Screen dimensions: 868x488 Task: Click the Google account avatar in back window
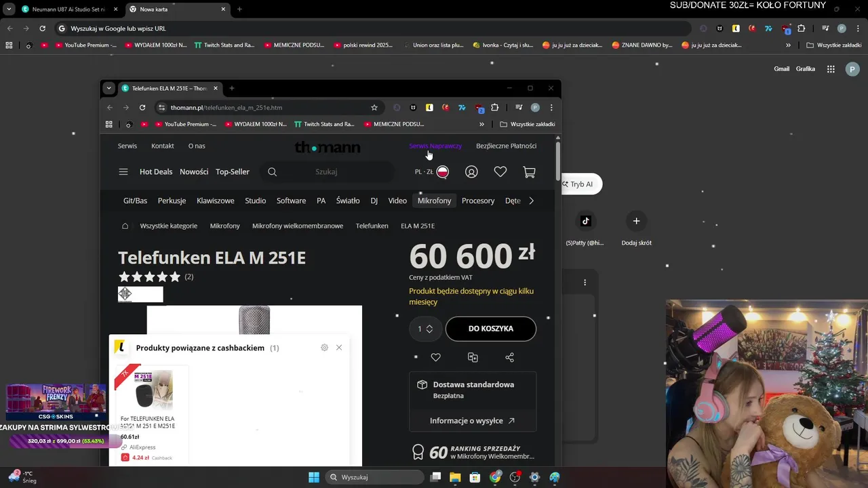pyautogui.click(x=852, y=69)
